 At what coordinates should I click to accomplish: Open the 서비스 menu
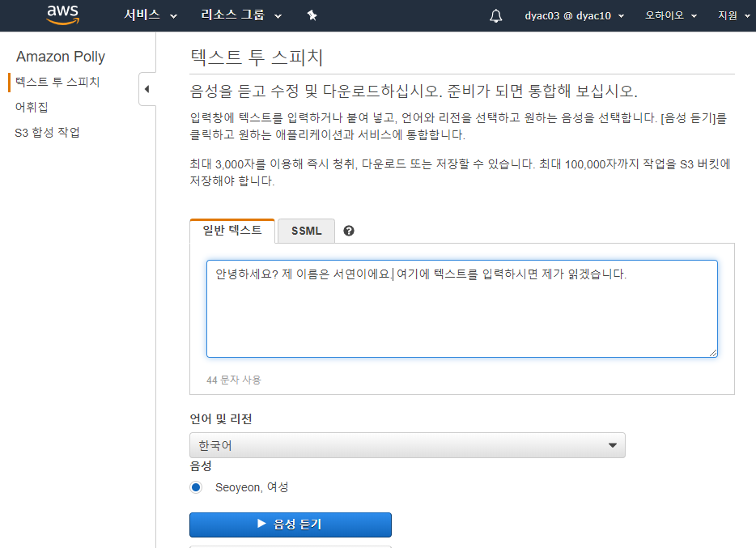151,15
